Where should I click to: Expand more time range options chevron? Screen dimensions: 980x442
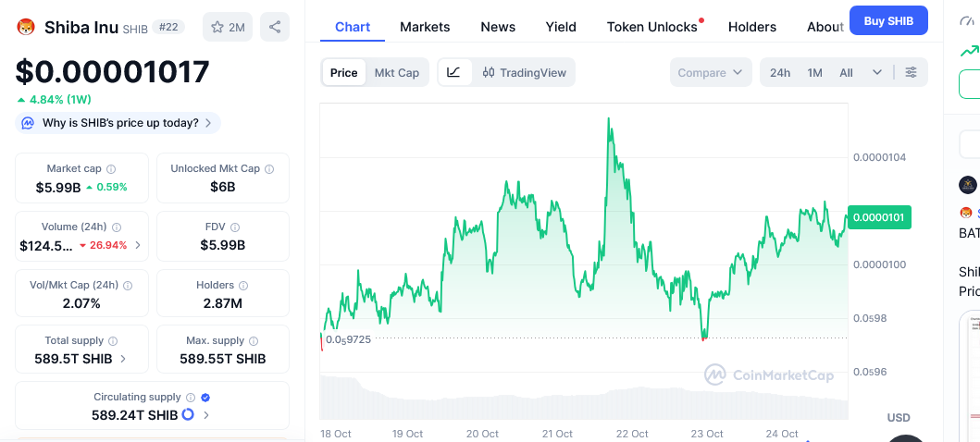click(876, 72)
